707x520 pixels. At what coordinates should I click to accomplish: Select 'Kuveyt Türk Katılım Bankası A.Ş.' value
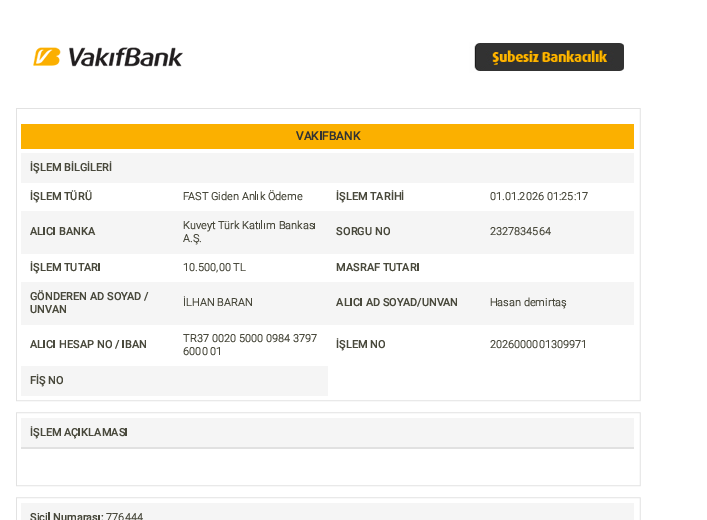pos(249,231)
